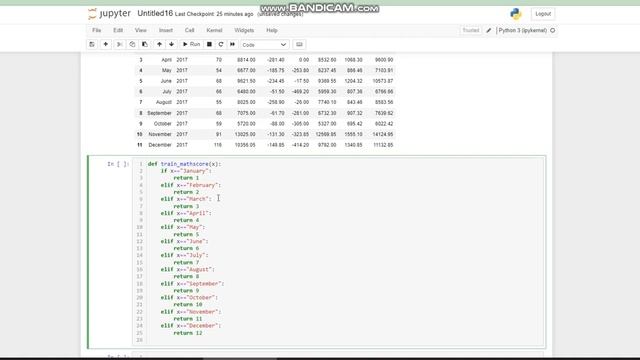Viewport: 640px width, 360px height.
Task: Restart kernel and run all icon
Action: point(233,44)
